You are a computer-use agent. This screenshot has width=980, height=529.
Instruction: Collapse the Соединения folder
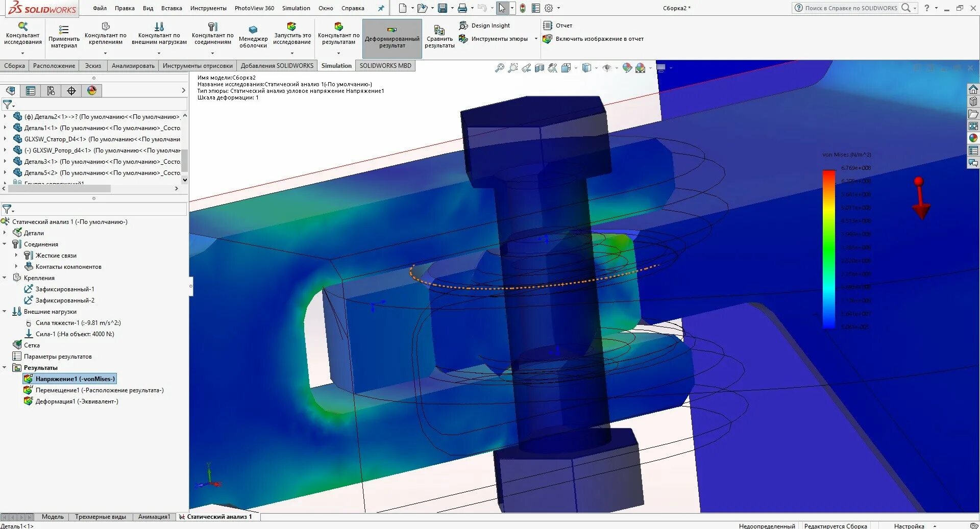click(x=5, y=244)
